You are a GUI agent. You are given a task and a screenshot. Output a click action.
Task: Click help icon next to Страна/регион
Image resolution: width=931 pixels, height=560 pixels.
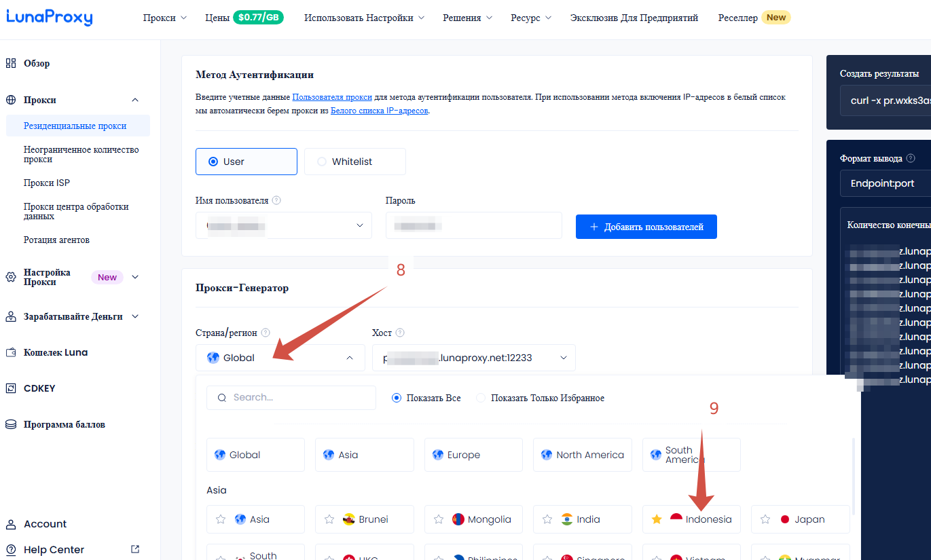pos(266,333)
